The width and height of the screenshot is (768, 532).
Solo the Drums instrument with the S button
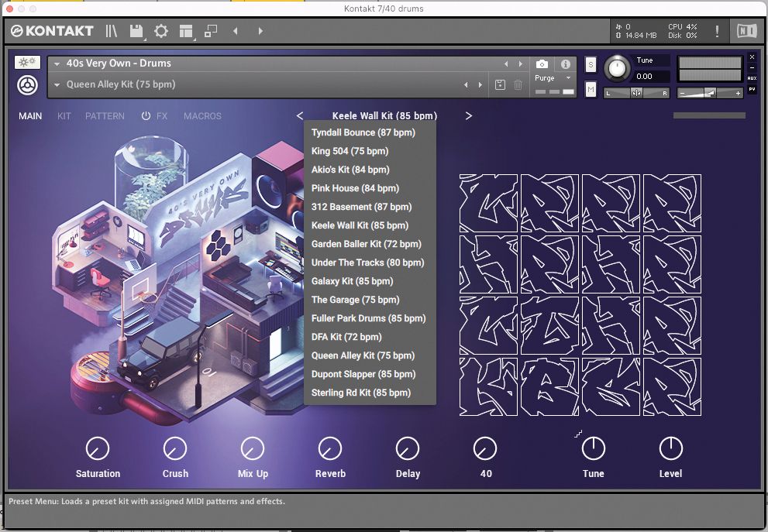click(x=591, y=63)
